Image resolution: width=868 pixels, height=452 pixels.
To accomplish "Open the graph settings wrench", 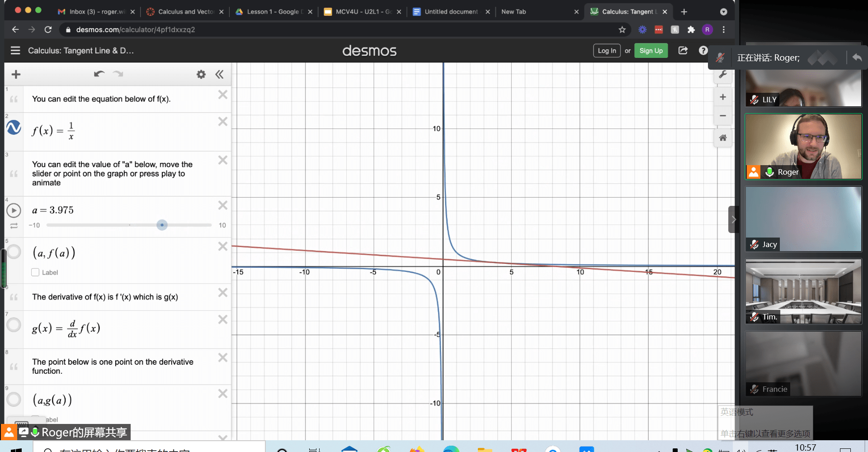I will click(x=723, y=74).
